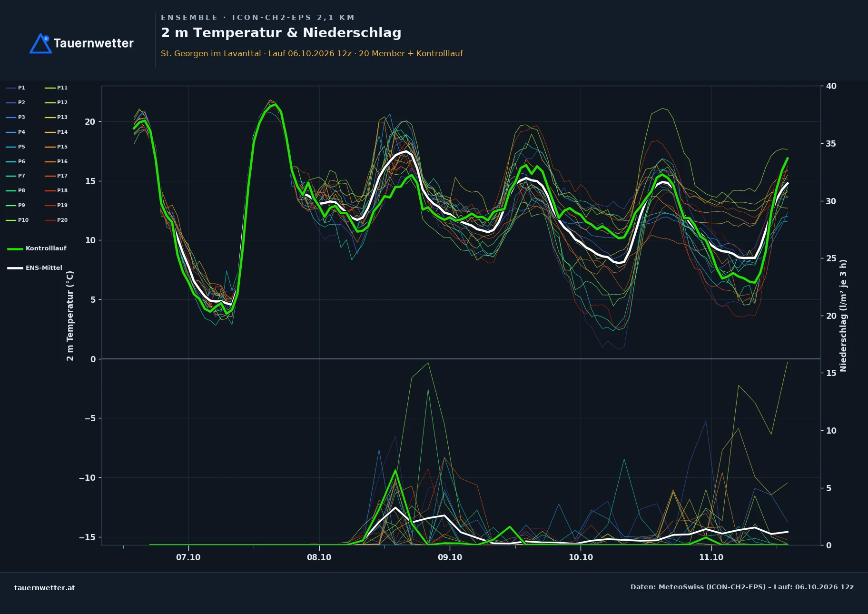Click the 'Daten: MeteoSwiss' footer credit
This screenshot has width=868, height=614.
pos(742,587)
